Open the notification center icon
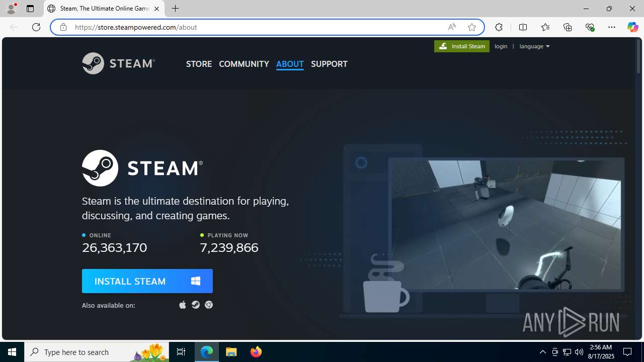644x362 pixels. tap(628, 352)
